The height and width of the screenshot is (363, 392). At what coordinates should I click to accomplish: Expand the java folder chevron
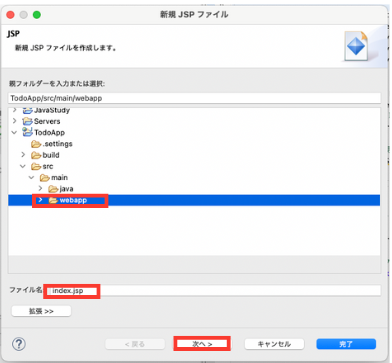point(40,189)
